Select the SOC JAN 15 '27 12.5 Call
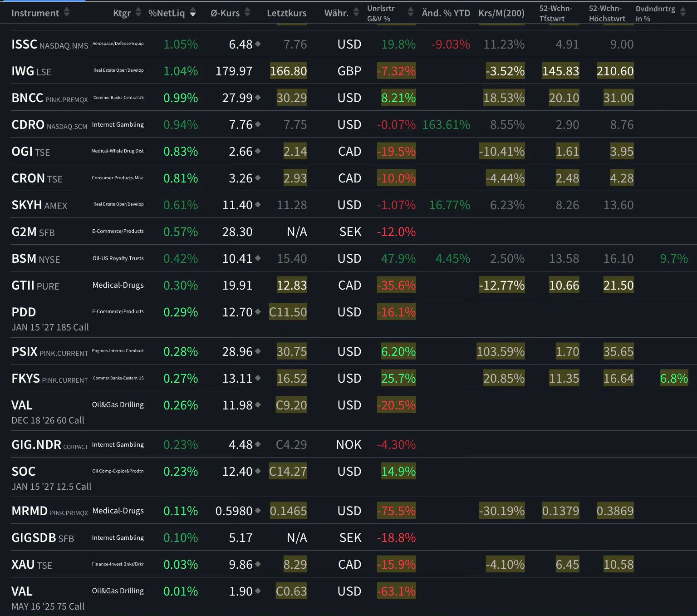697x616 pixels. (x=51, y=478)
